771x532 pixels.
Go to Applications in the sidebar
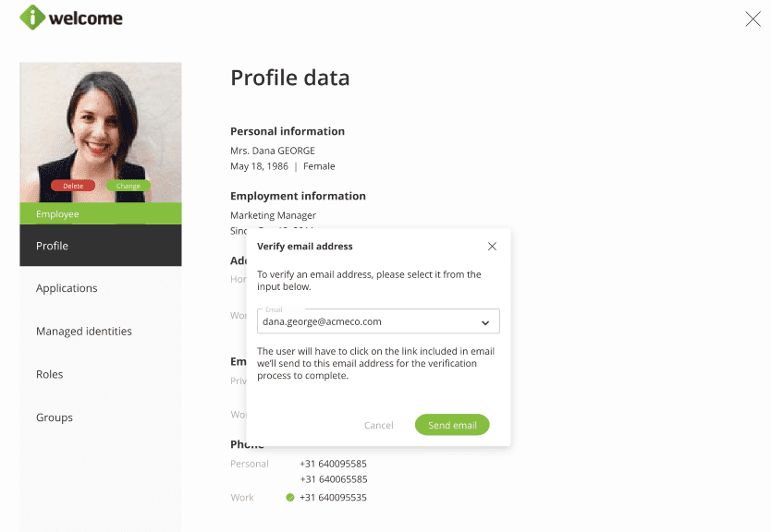(x=67, y=288)
